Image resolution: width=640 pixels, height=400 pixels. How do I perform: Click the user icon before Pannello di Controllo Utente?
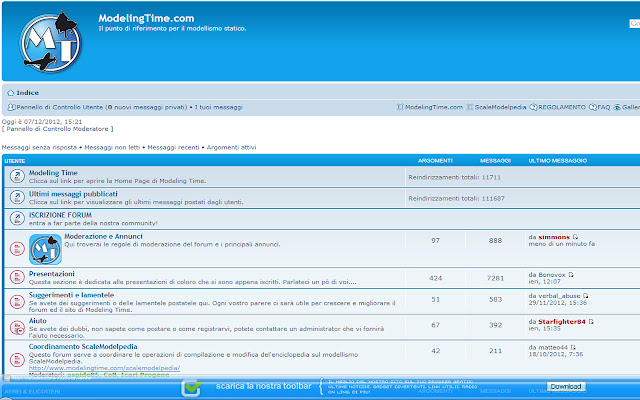(x=11, y=107)
